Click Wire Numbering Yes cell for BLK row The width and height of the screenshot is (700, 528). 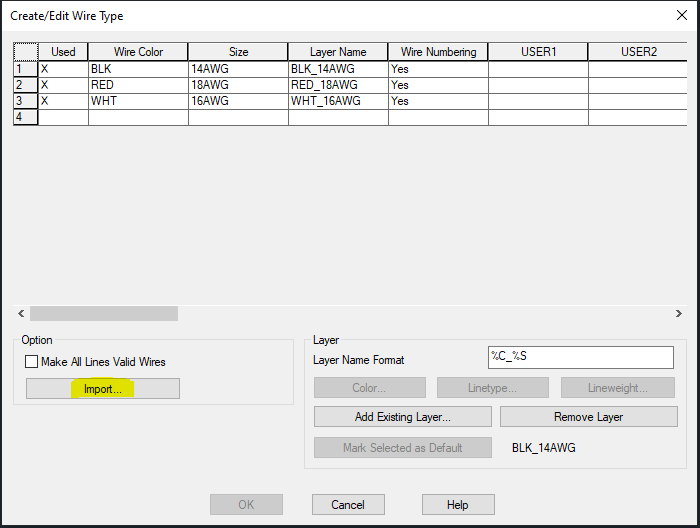click(x=438, y=69)
